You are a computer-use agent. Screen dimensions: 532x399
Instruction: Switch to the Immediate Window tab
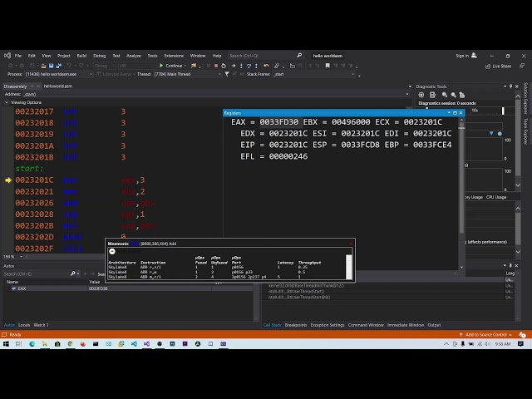pos(406,325)
